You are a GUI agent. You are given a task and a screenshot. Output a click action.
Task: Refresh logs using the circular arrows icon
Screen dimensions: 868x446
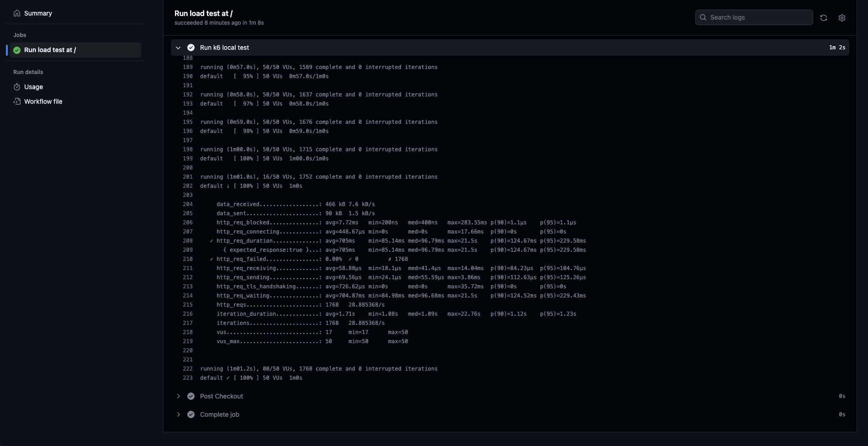tap(824, 18)
